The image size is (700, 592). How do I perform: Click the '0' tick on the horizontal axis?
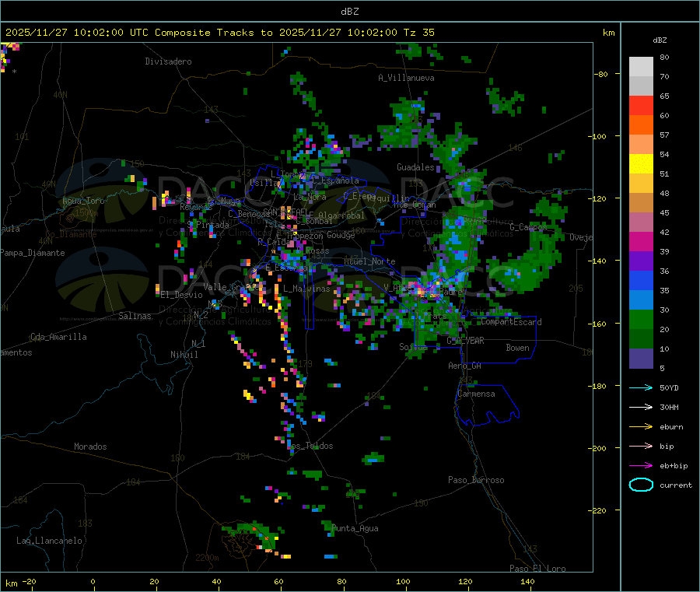click(93, 581)
